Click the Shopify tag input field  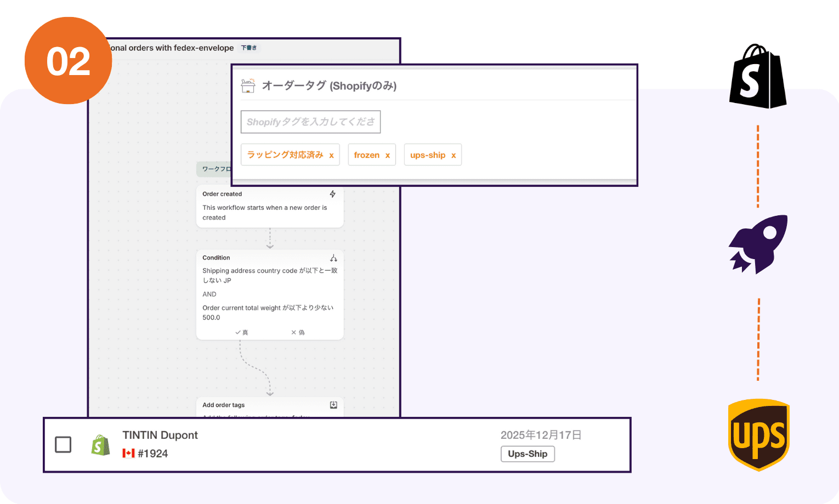click(x=310, y=122)
